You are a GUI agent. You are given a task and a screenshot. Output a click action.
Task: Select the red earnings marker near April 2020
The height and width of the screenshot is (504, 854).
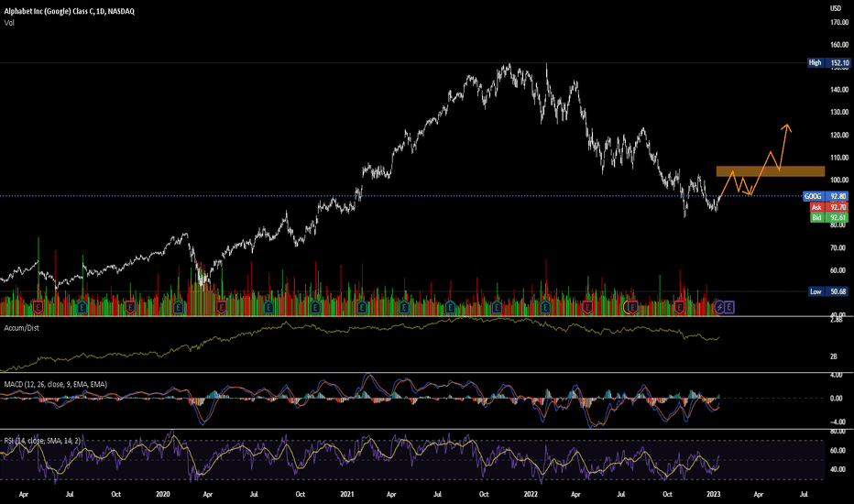(x=221, y=307)
